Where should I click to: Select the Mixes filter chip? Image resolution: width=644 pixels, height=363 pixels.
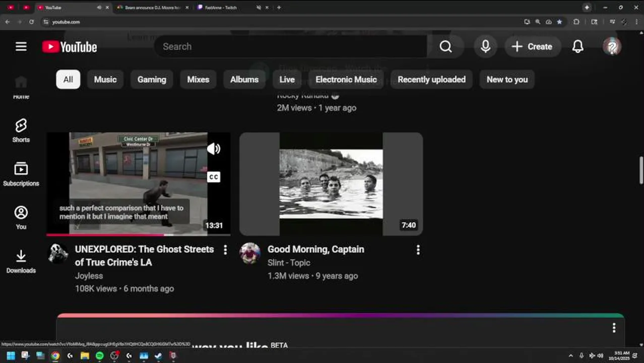(x=198, y=79)
